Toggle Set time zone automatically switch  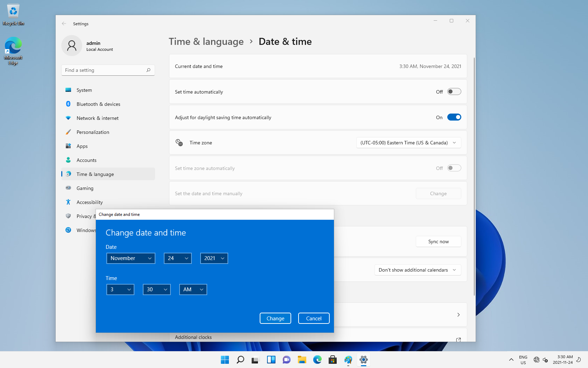pos(454,168)
